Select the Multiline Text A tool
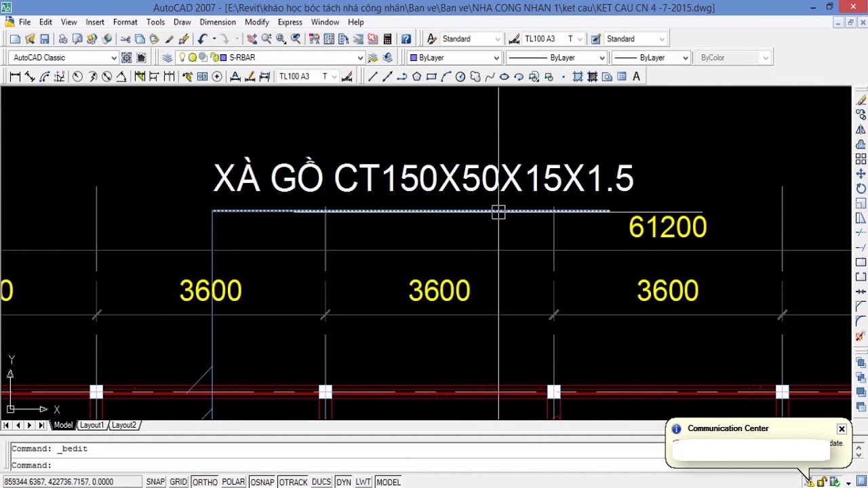 click(x=636, y=77)
